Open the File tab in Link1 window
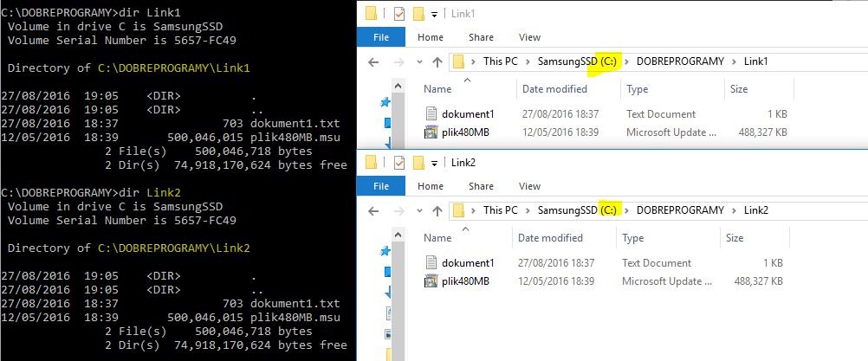This screenshot has height=361, width=868. (x=381, y=37)
